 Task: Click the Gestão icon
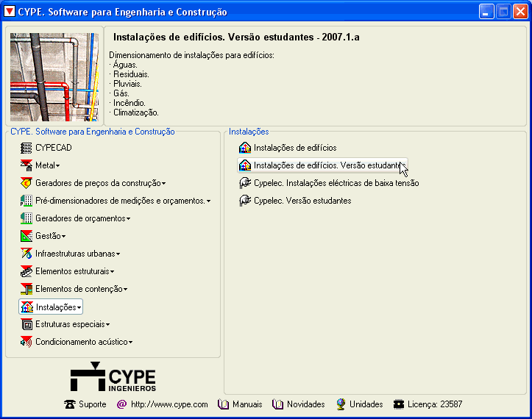(x=26, y=236)
